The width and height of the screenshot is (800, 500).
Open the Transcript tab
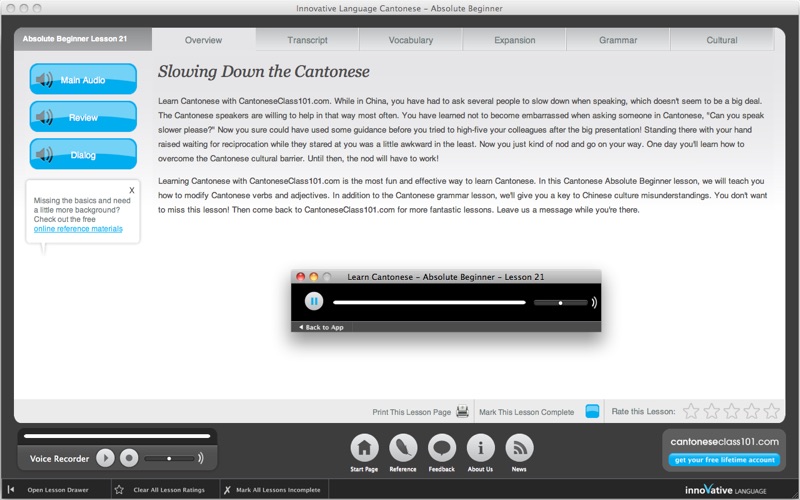[x=307, y=40]
